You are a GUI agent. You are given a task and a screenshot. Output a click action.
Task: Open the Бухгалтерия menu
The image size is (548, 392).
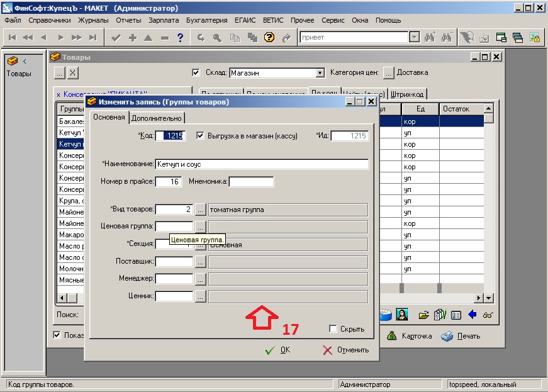206,20
